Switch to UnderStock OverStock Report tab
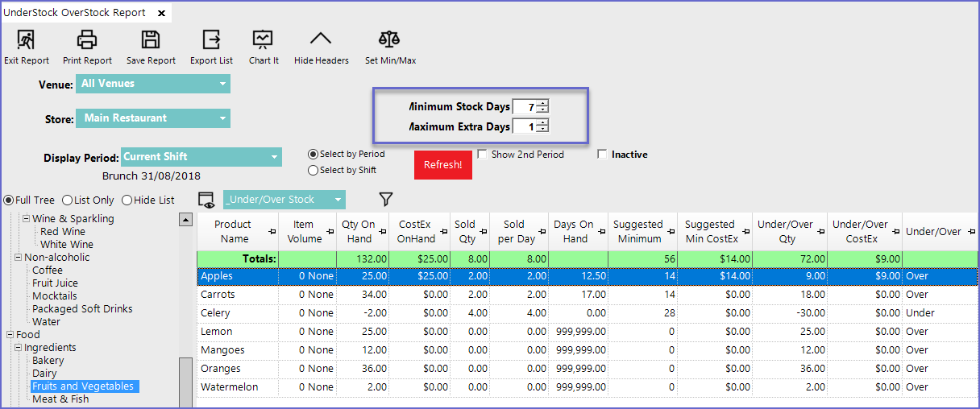Image resolution: width=980 pixels, height=409 pixels. [x=77, y=13]
